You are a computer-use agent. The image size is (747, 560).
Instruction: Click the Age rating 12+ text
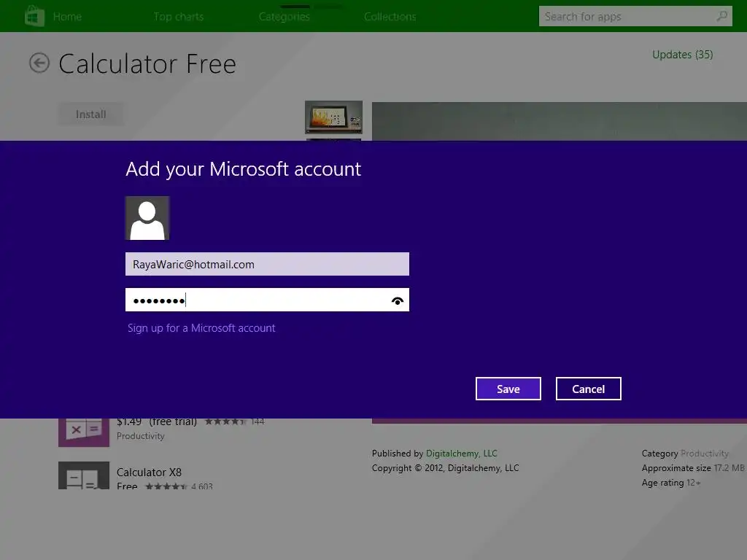(x=671, y=483)
